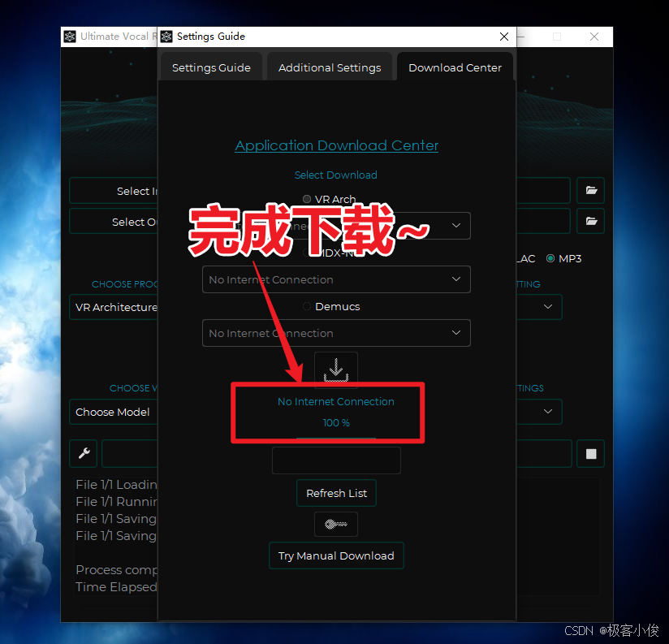Switch to the Additional Settings tab
The image size is (669, 644).
(x=330, y=67)
